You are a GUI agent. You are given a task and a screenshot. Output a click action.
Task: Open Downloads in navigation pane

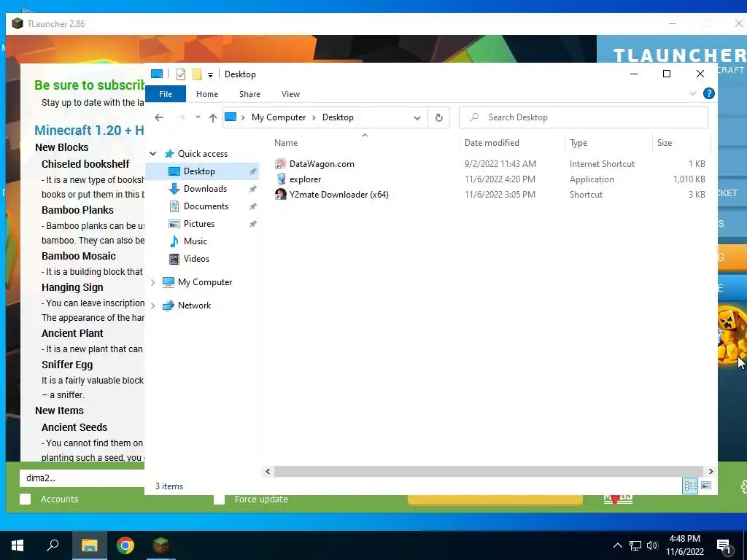tap(205, 189)
